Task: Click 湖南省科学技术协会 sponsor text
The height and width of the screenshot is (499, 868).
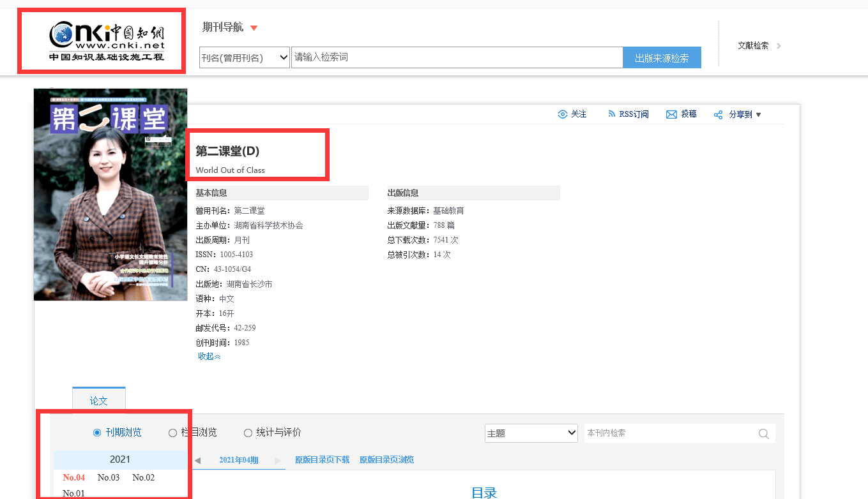Action: (x=268, y=225)
